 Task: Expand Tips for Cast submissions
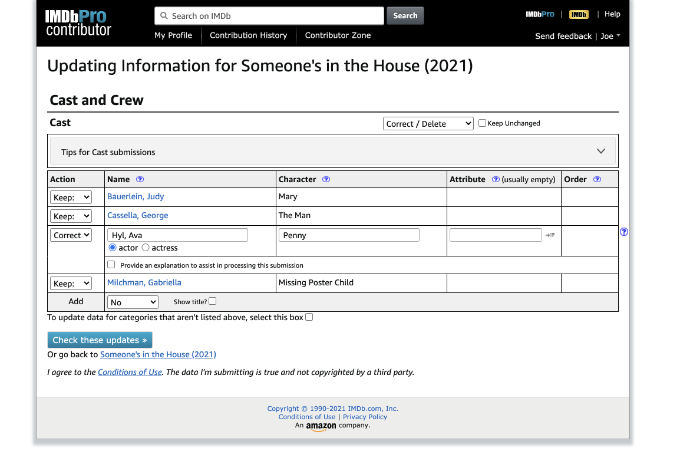pos(601,152)
